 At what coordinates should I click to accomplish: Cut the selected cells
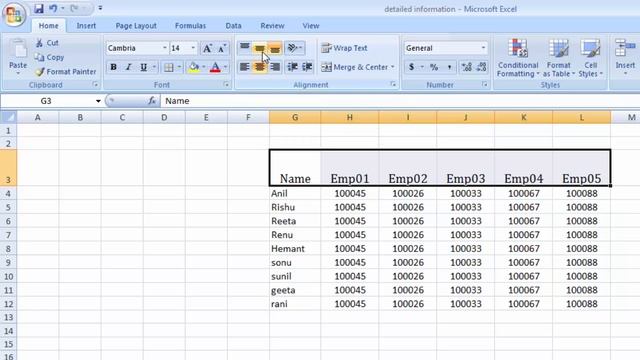[x=47, y=43]
